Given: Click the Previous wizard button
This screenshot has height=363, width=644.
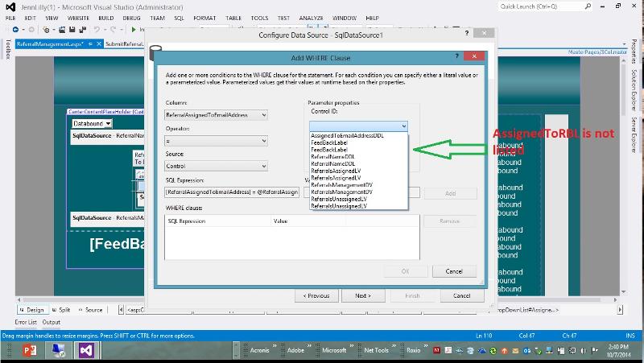Looking at the screenshot, I should [x=316, y=295].
